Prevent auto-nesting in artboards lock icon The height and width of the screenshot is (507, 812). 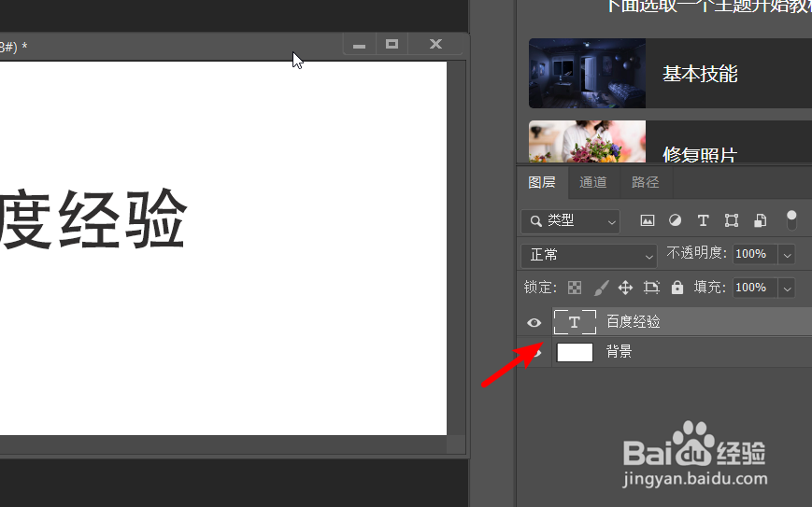651,288
